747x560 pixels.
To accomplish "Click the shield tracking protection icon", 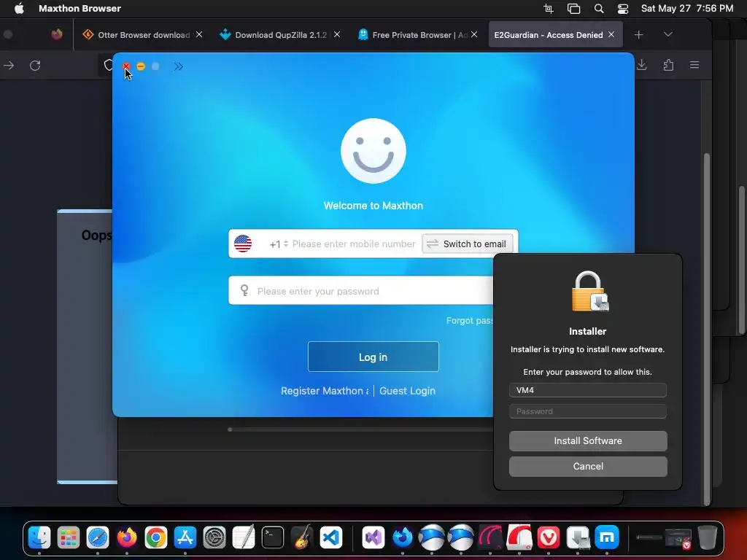I will tap(108, 65).
